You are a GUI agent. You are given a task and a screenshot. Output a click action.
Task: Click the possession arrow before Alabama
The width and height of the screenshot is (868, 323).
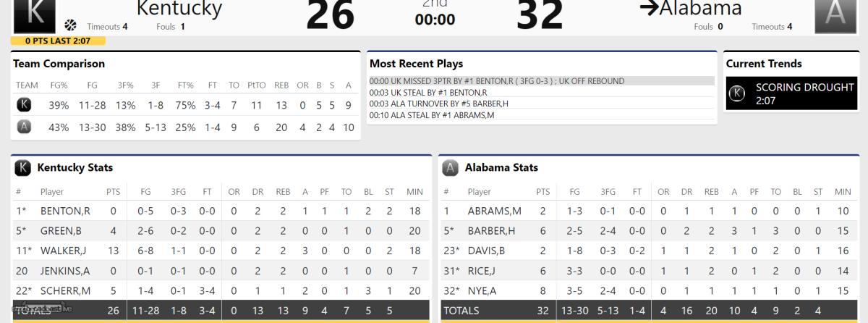point(649,9)
